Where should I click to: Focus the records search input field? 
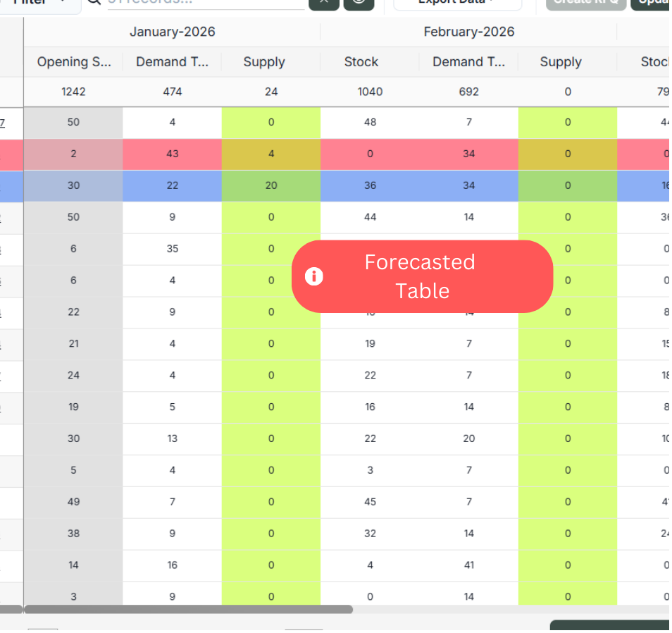click(x=204, y=4)
